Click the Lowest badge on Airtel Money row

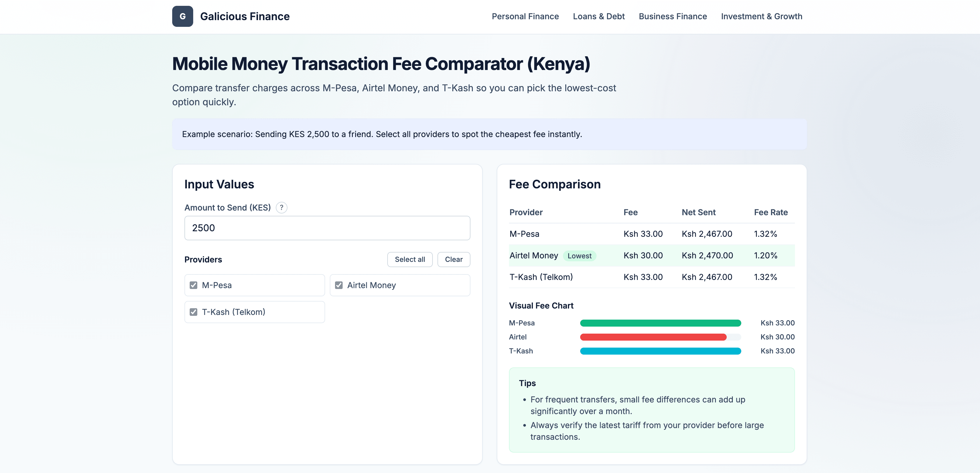tap(579, 256)
